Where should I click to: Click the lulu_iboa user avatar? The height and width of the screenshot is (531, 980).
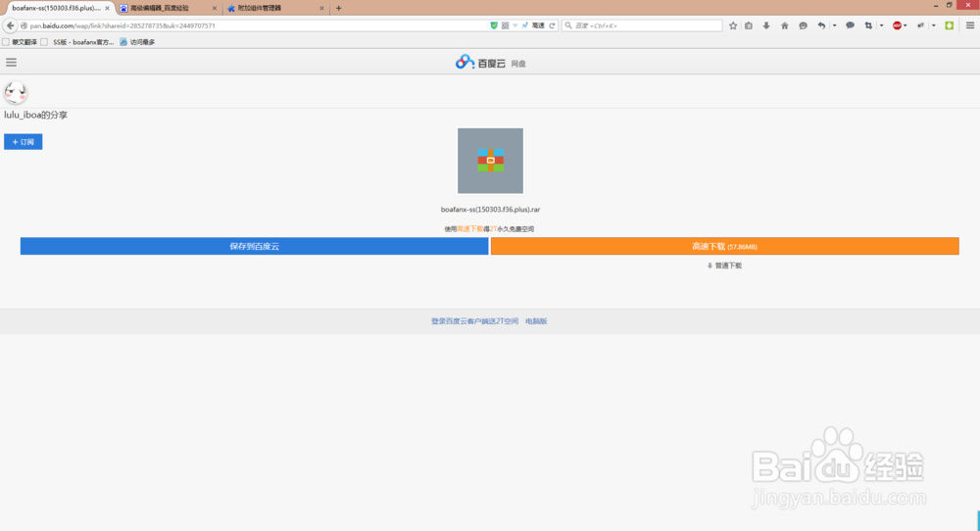pos(15,92)
